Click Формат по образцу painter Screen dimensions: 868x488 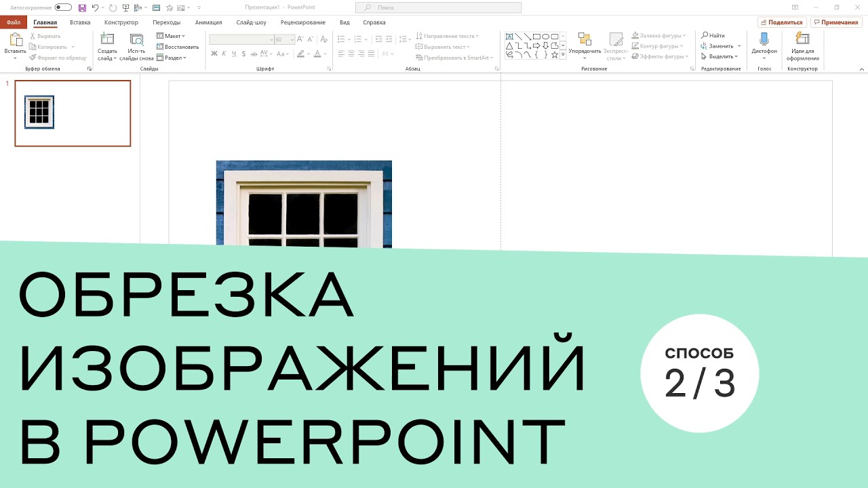pyautogui.click(x=58, y=58)
